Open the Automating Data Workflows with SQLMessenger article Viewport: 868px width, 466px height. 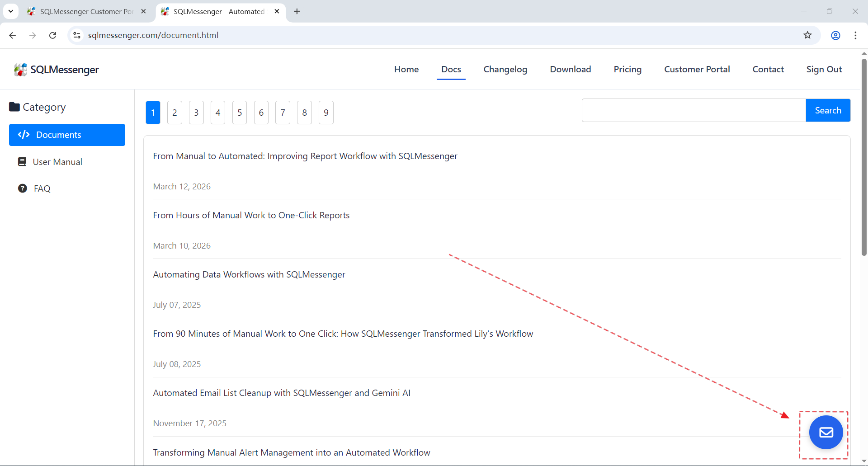click(x=249, y=274)
